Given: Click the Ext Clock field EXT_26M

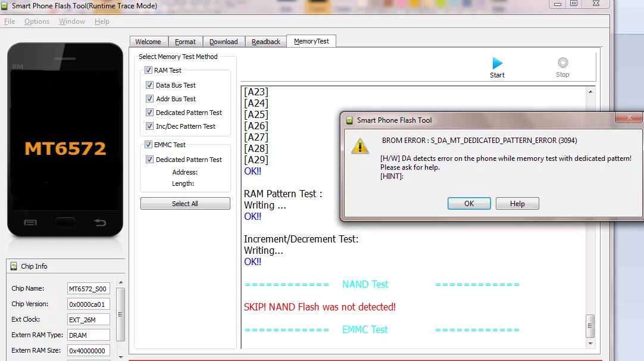Looking at the screenshot, I should point(88,319).
